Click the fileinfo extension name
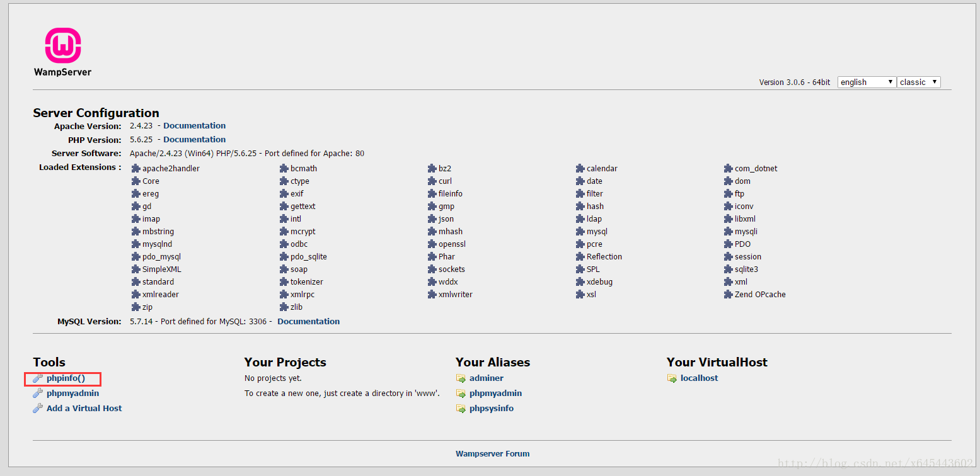980x476 pixels. [x=451, y=194]
